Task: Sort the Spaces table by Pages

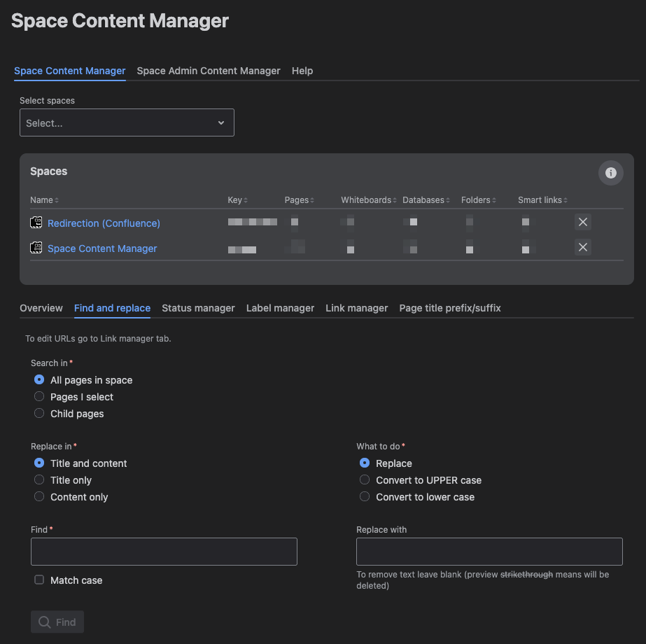Action: (300, 200)
